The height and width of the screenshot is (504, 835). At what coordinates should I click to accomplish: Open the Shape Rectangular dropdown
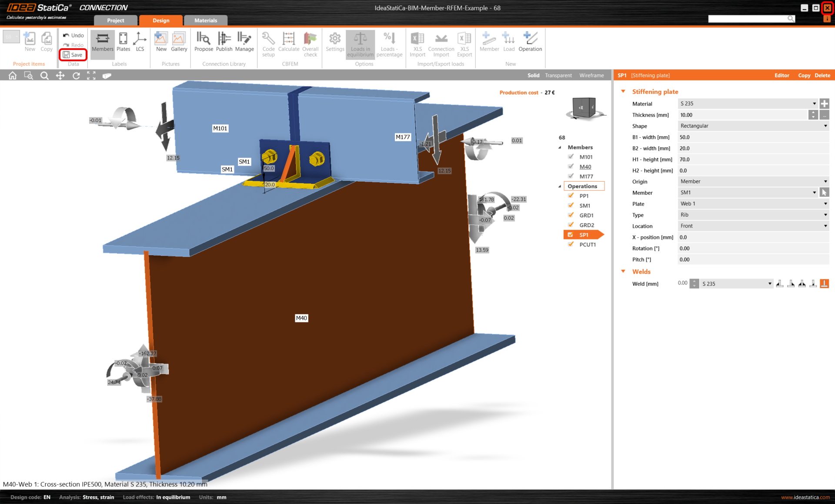pyautogui.click(x=753, y=126)
